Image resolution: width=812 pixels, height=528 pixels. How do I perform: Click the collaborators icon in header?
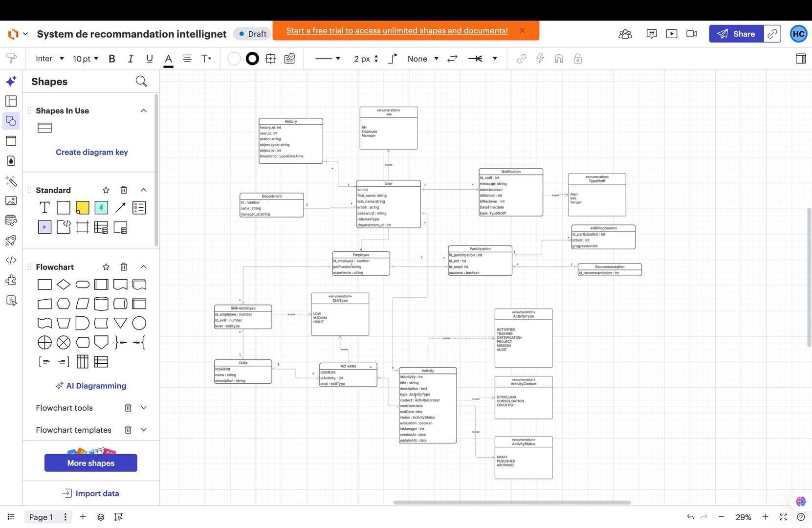click(625, 34)
